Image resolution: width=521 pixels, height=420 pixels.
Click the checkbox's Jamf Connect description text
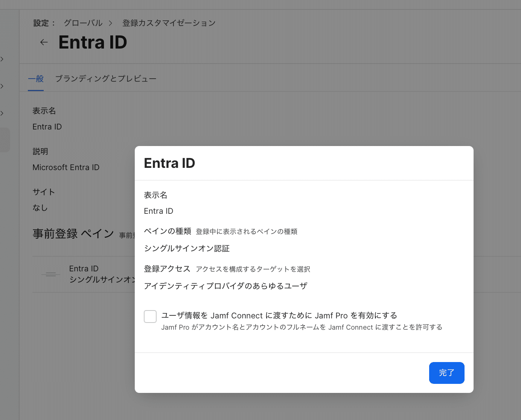tap(302, 327)
